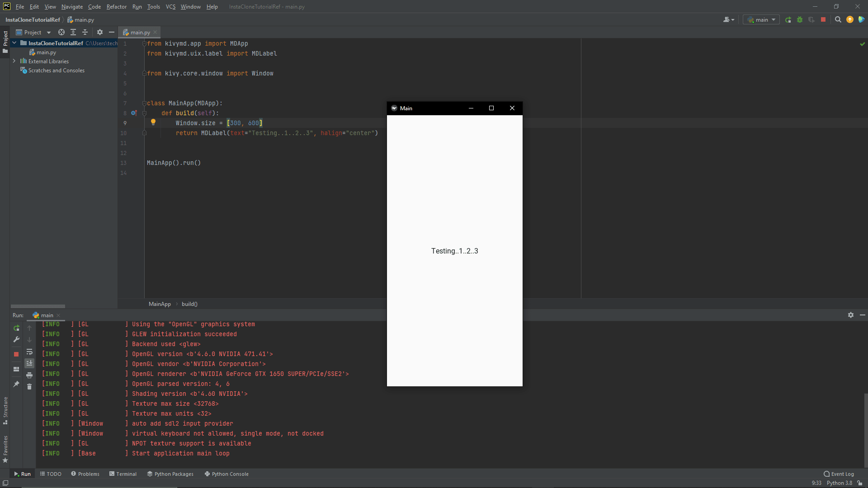
Task: Rerun 'main' using the green rerun icon
Action: pos(16,328)
